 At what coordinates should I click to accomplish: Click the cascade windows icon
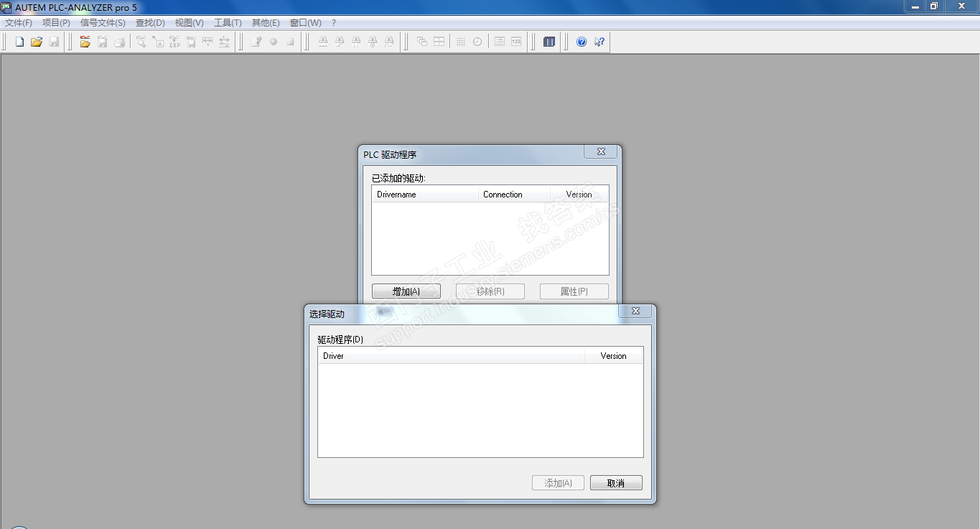[422, 42]
